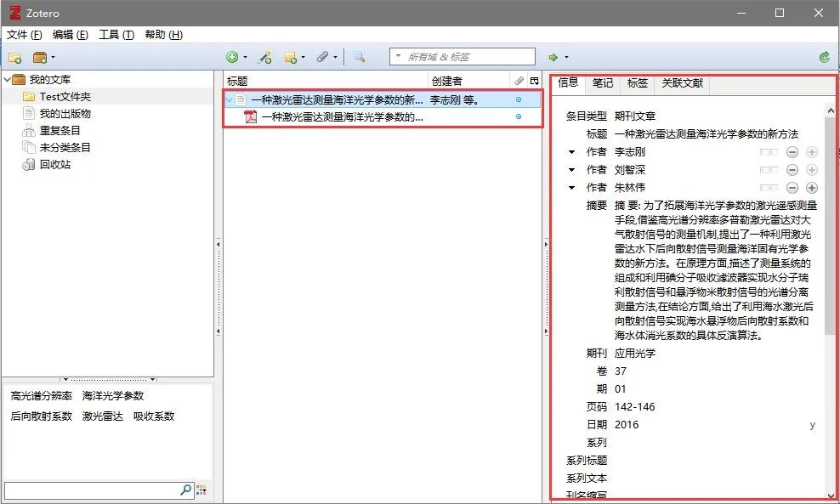Remove author 李志刚 with minus button
Viewport: 840px width, 504px height.
[792, 153]
